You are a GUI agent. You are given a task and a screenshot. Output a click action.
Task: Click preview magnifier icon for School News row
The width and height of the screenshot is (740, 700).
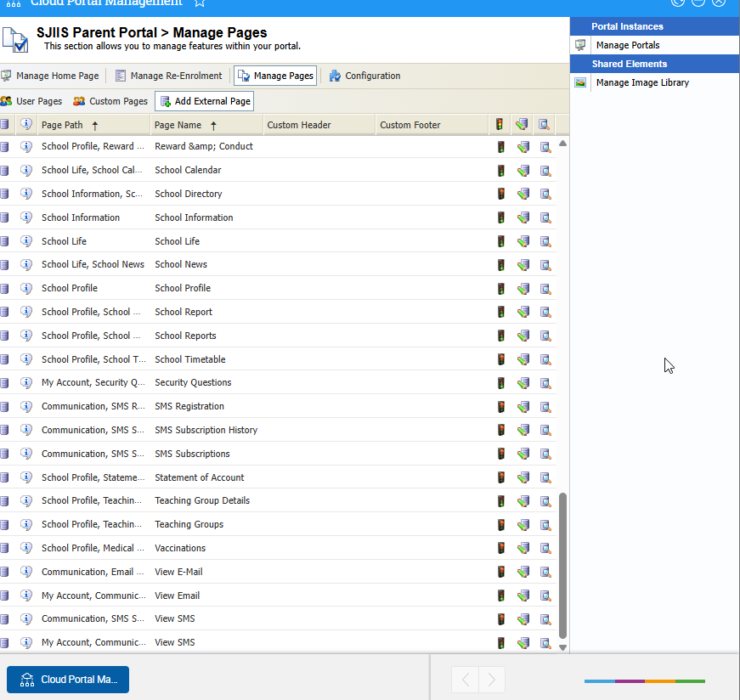point(545,265)
